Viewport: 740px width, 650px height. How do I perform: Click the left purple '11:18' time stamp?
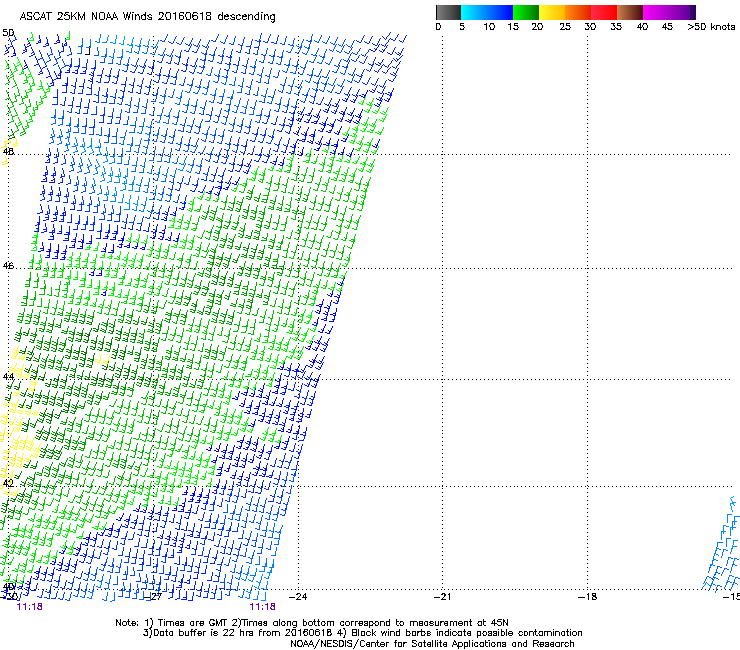[x=29, y=607]
